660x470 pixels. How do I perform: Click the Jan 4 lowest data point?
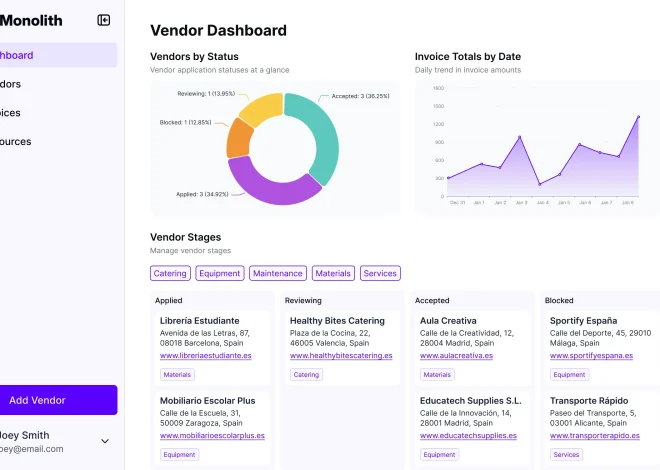point(540,184)
